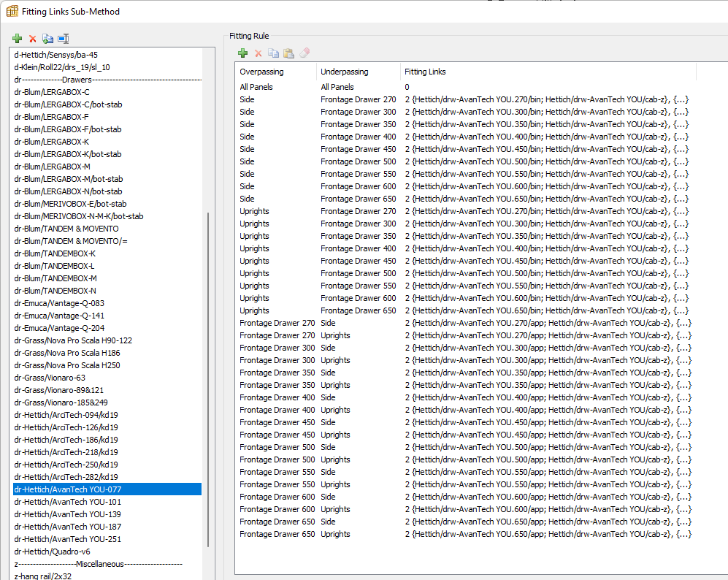Pick dr-Grass/Vionaro-185&249 entry
Image resolution: width=728 pixels, height=580 pixels.
click(107, 402)
